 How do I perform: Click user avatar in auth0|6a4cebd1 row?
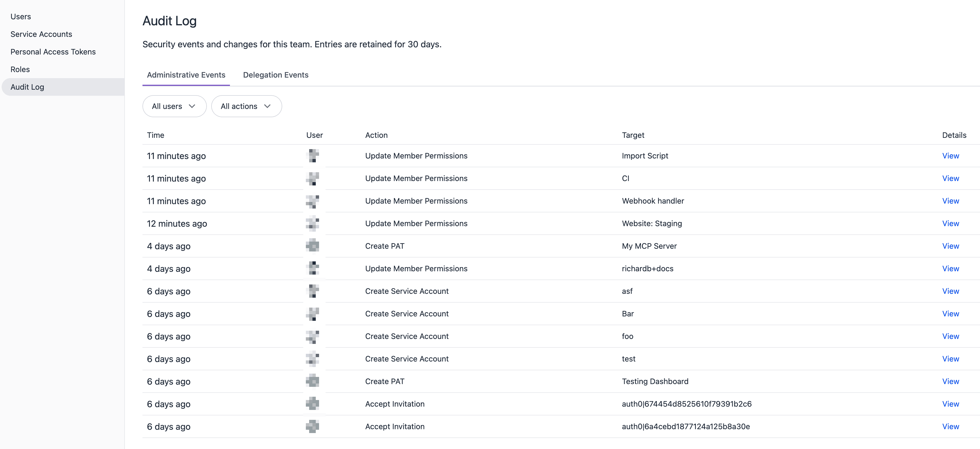pos(313,426)
